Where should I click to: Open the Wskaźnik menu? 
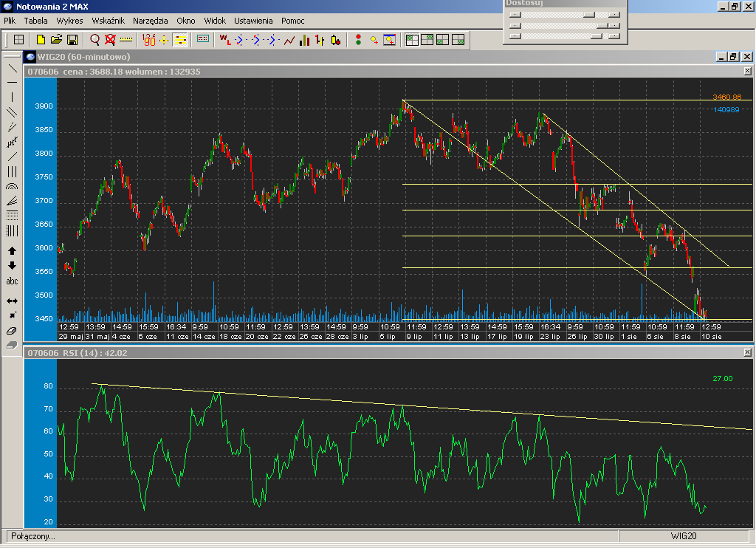coord(108,21)
